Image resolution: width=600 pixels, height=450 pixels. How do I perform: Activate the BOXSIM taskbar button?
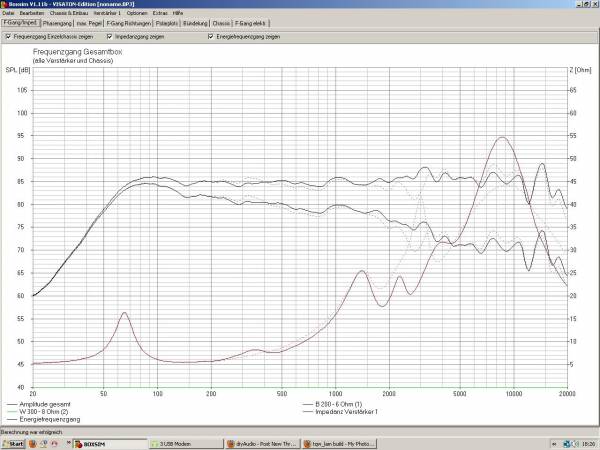pyautogui.click(x=109, y=444)
